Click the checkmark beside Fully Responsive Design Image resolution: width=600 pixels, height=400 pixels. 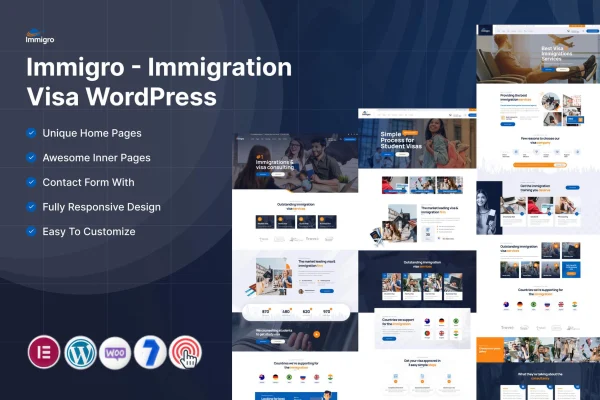click(x=31, y=207)
